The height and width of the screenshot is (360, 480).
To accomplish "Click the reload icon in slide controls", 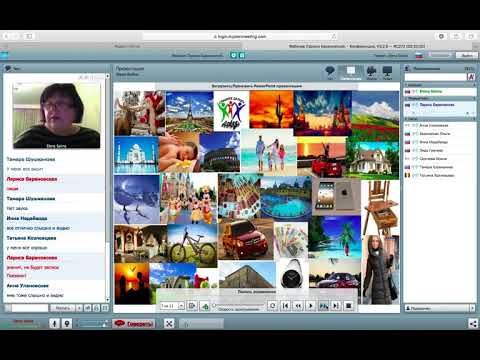I will [272, 305].
